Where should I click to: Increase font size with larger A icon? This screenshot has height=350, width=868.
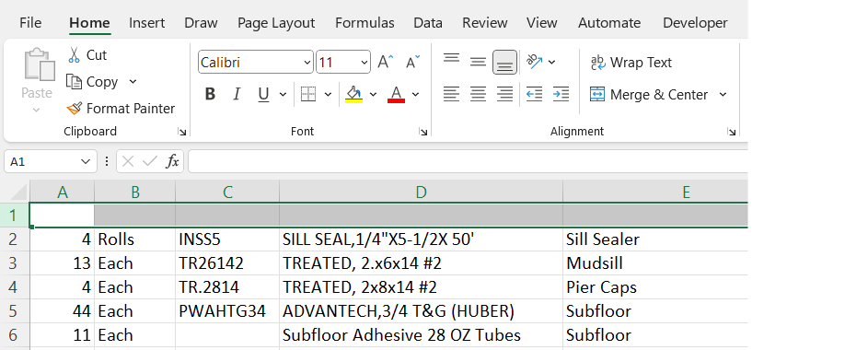[386, 62]
